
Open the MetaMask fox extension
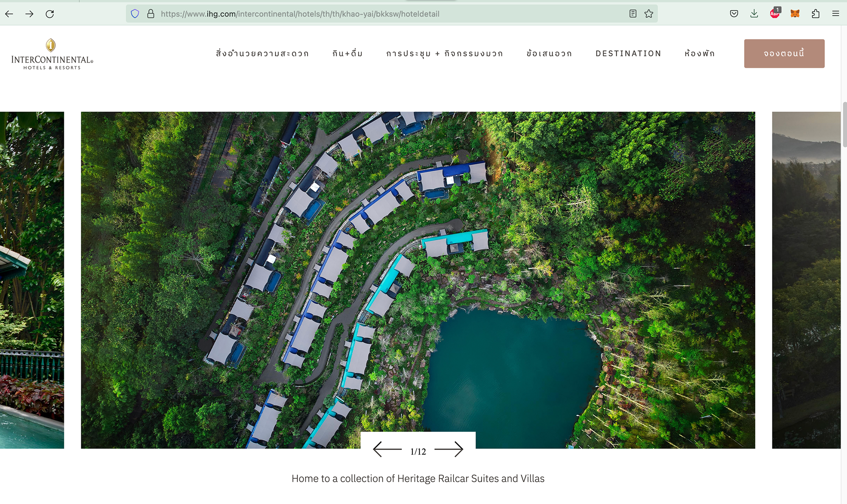pos(795,14)
